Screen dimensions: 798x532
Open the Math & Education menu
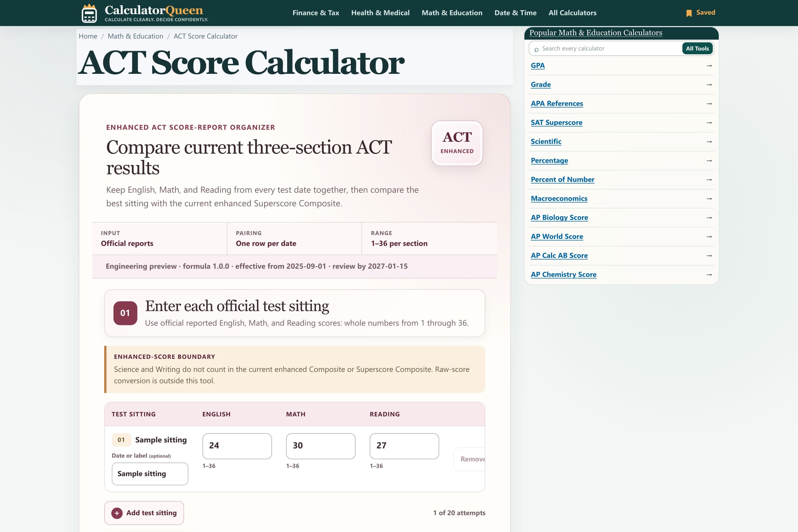click(x=452, y=13)
